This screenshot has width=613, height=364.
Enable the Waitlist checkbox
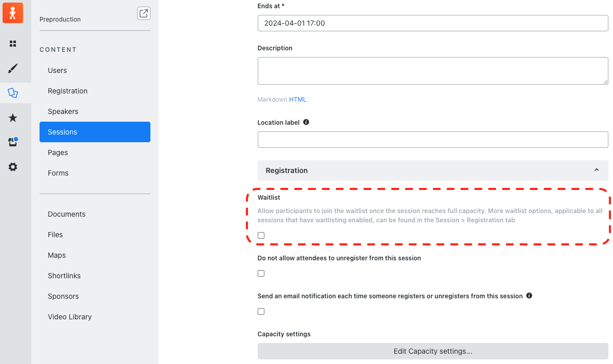[261, 235]
